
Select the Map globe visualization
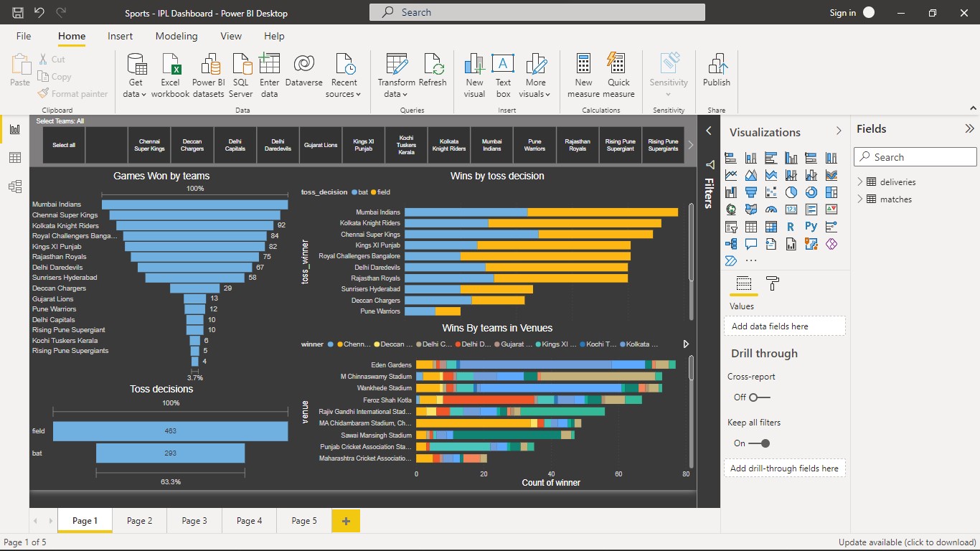[x=731, y=209]
